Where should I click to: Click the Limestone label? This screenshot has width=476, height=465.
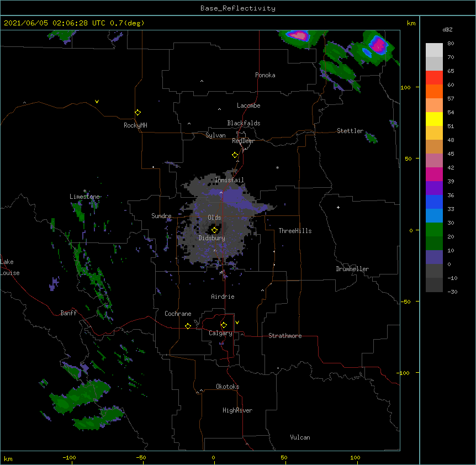84,197
